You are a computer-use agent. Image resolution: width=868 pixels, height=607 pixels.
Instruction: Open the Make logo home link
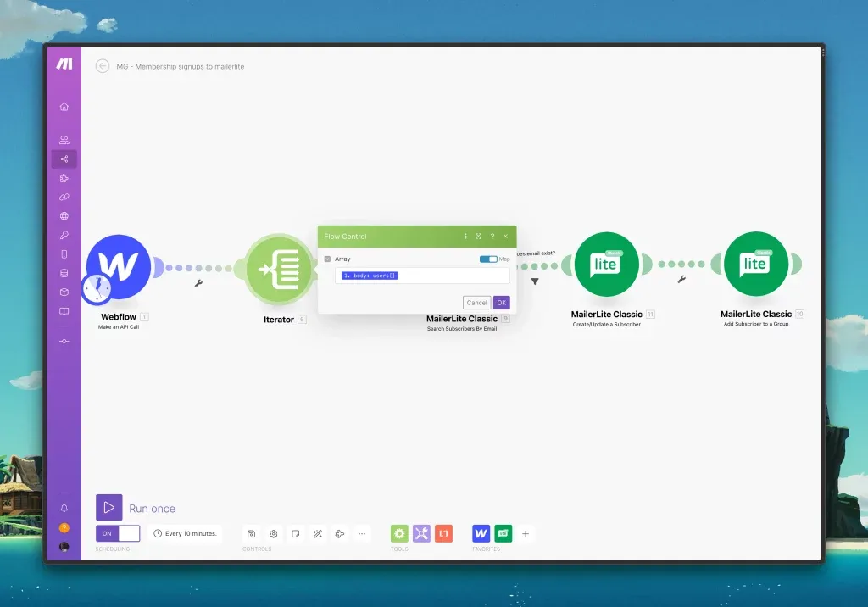(x=64, y=64)
